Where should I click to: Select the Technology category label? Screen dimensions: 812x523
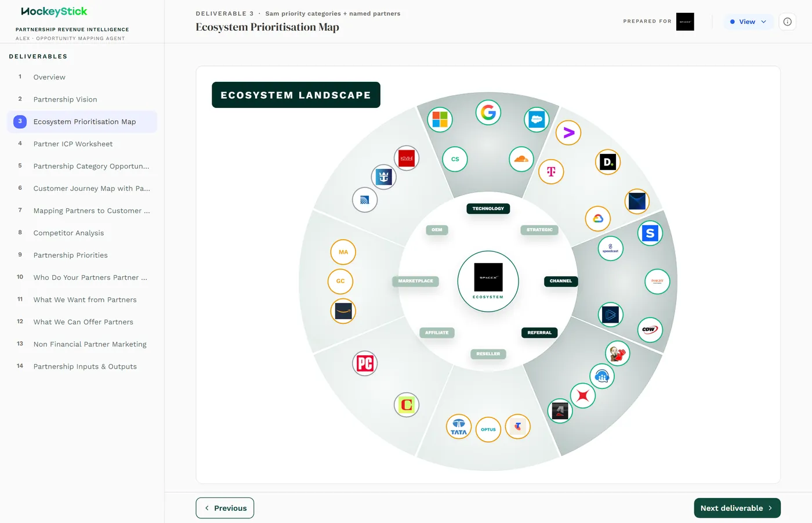(x=488, y=208)
